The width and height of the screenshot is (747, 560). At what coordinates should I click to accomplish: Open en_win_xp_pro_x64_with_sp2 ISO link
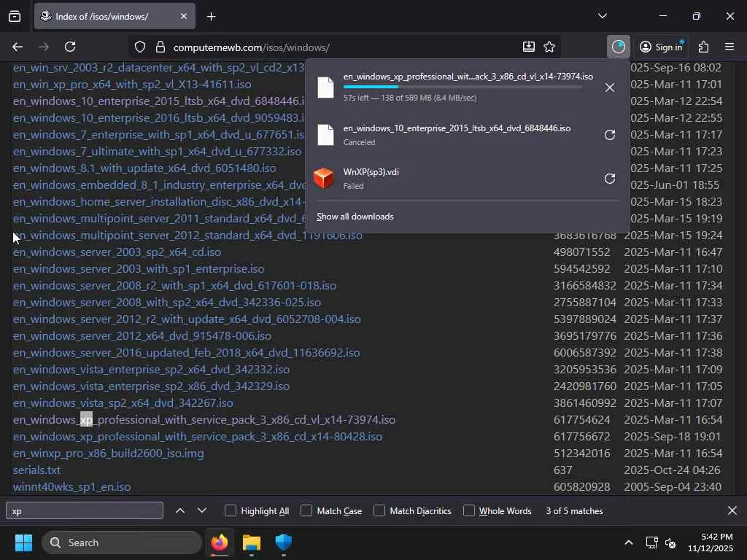click(x=132, y=85)
